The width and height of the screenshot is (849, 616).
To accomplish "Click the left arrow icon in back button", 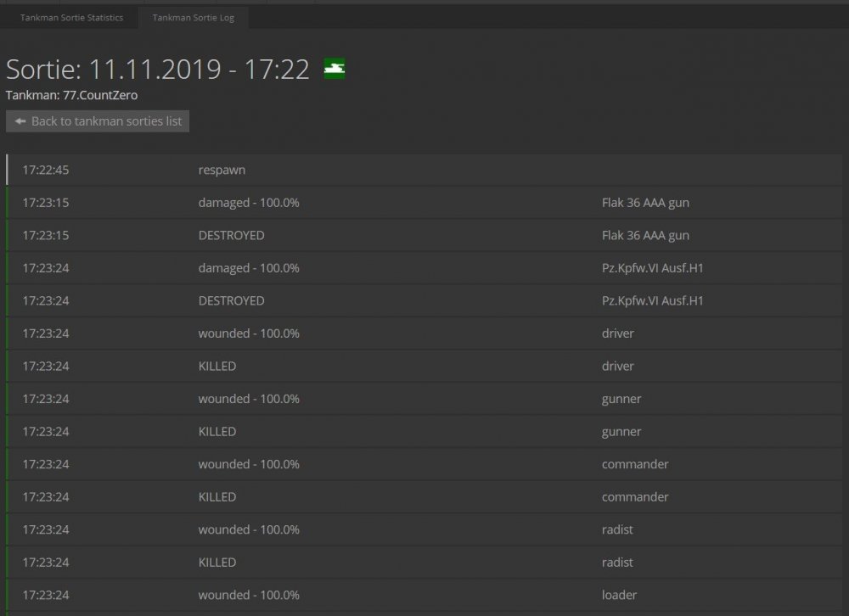I will click(x=20, y=121).
